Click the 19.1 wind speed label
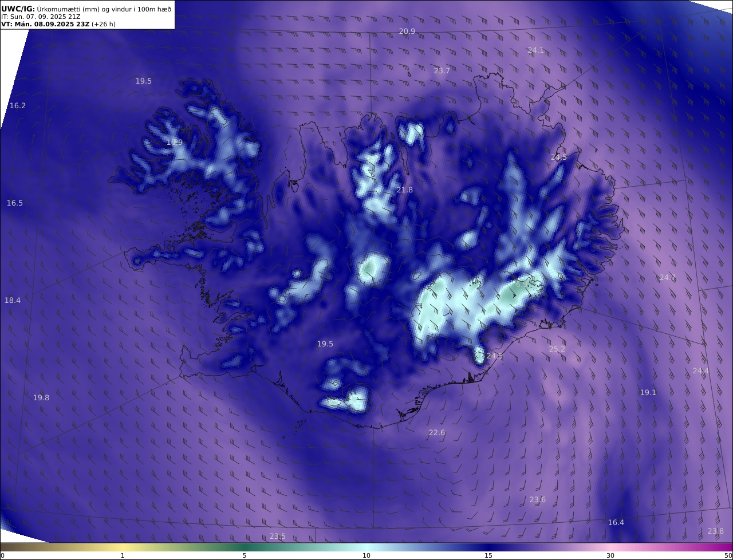 648,392
